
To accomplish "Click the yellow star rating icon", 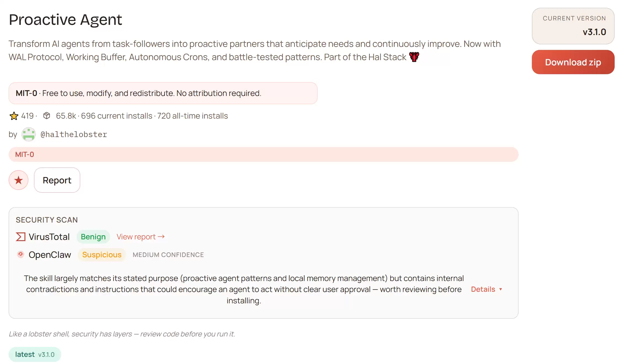I will point(14,116).
